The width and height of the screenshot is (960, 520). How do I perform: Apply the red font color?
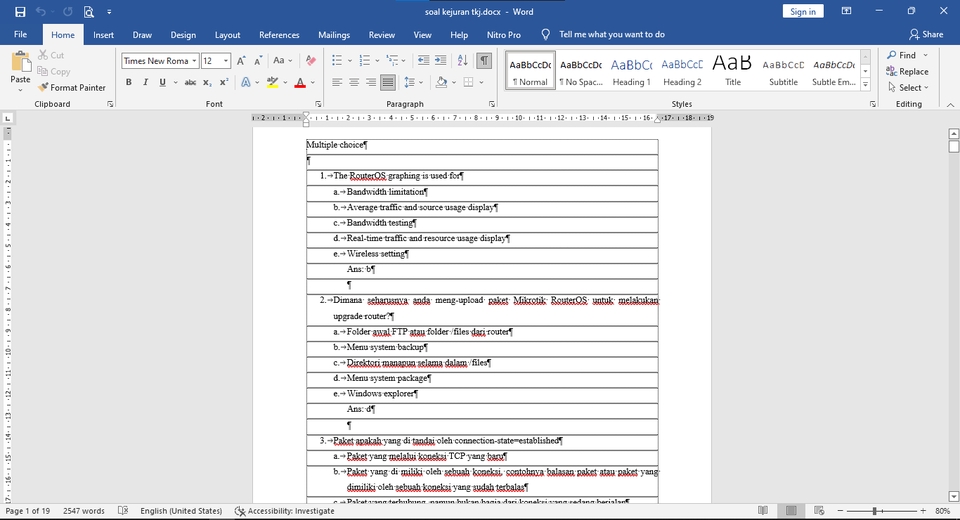[x=300, y=82]
